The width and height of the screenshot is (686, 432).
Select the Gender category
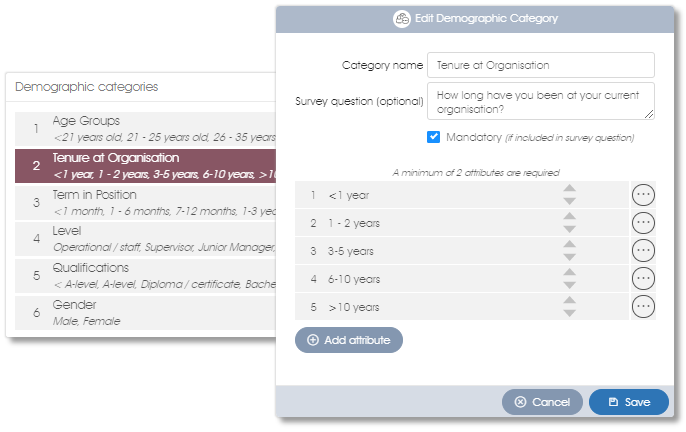[145, 313]
